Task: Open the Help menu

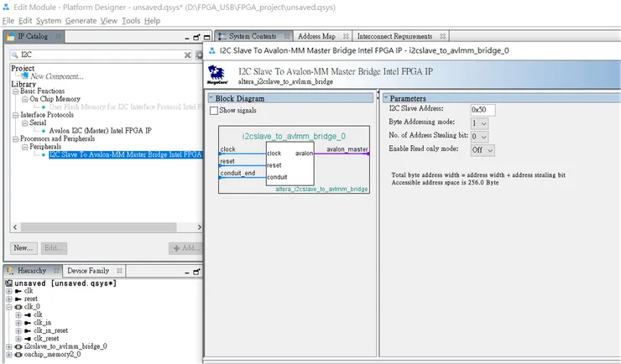Action: point(152,21)
